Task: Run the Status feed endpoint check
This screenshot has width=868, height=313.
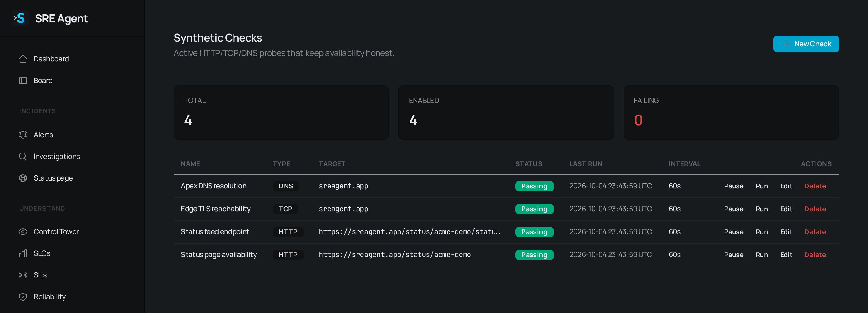Action: 762,232
